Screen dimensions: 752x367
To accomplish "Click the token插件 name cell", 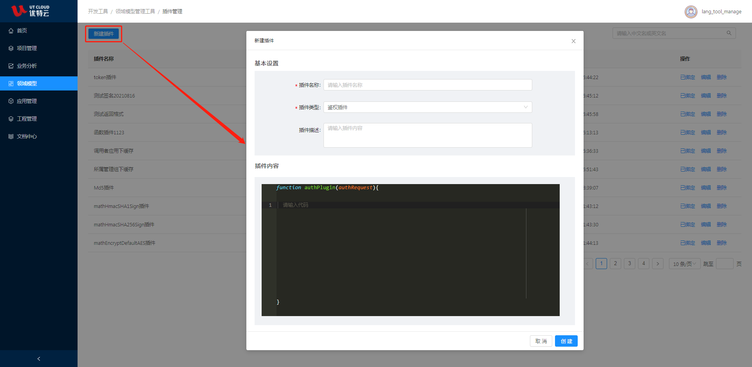I will (x=105, y=77).
